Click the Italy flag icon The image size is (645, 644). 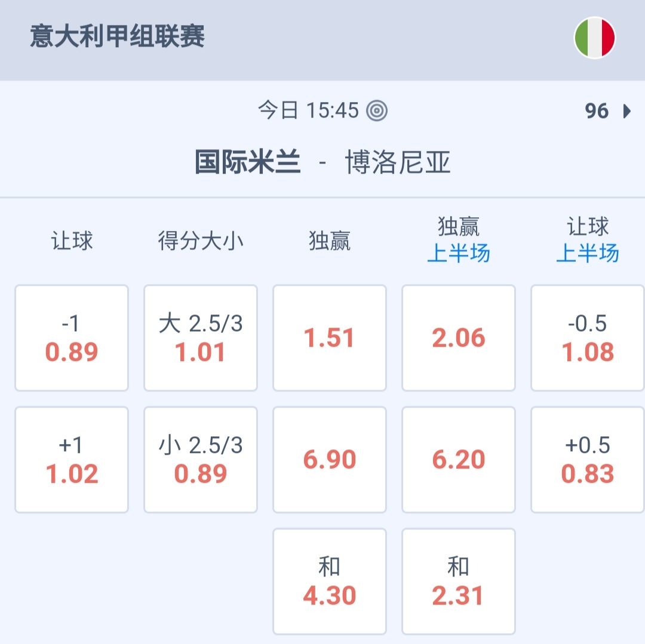pos(594,38)
